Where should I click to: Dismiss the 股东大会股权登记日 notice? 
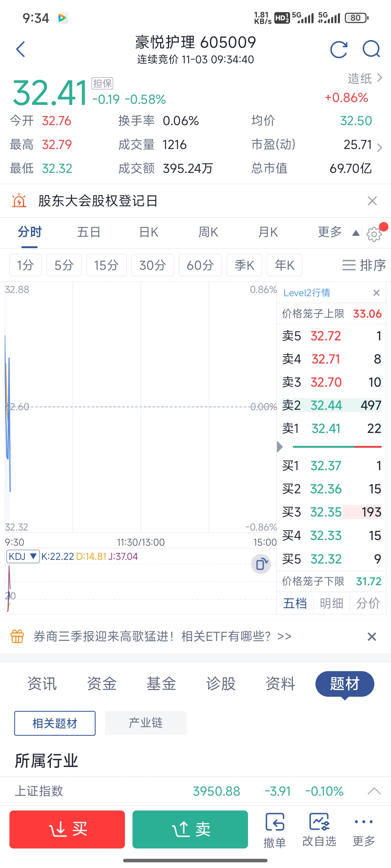pyautogui.click(x=372, y=201)
